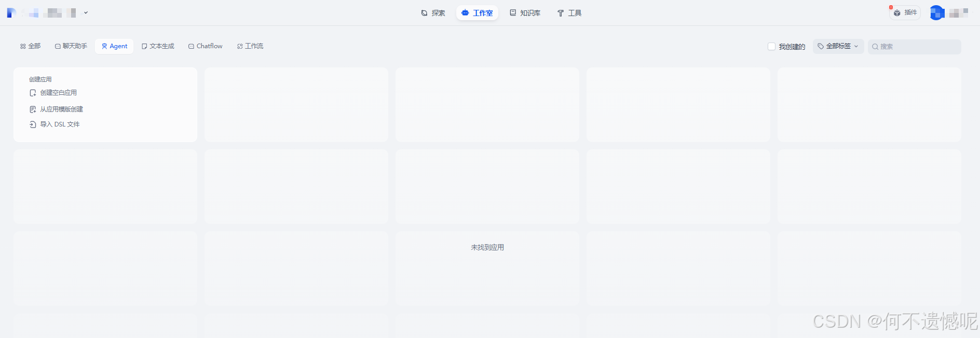Click the tag icon in 全部标签

coord(821,46)
